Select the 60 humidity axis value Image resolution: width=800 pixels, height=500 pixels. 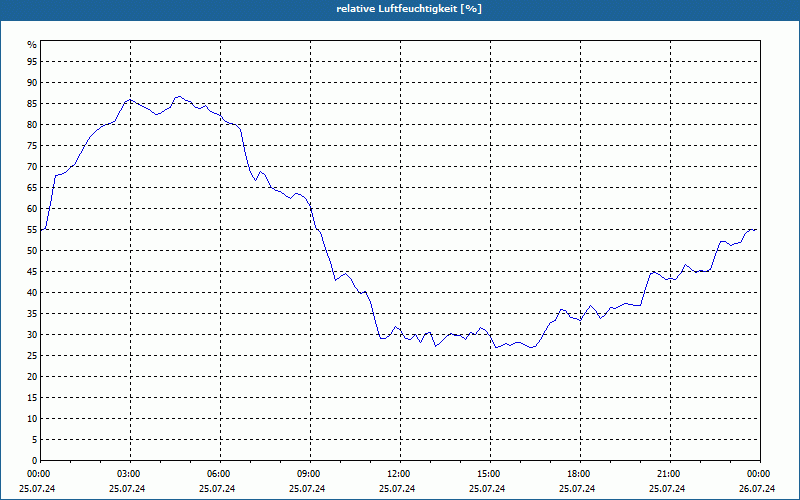(x=32, y=209)
